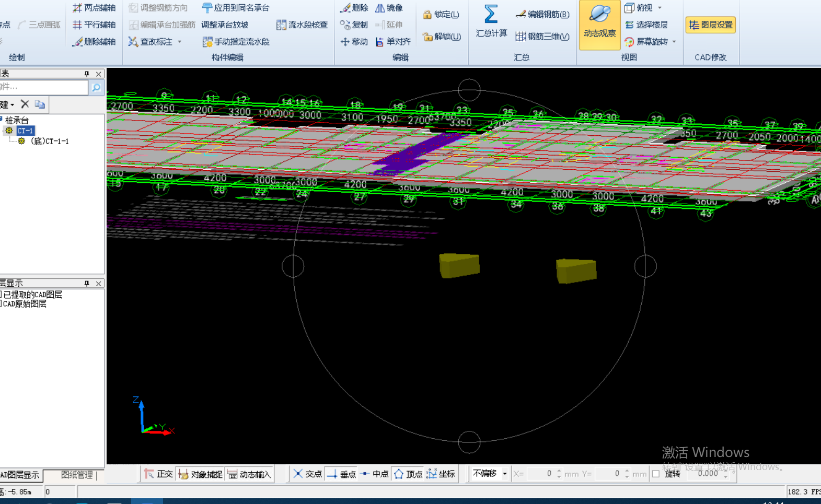
Task: Click the 删除辅轴 delete auxiliary axis tool
Action: pos(94,41)
